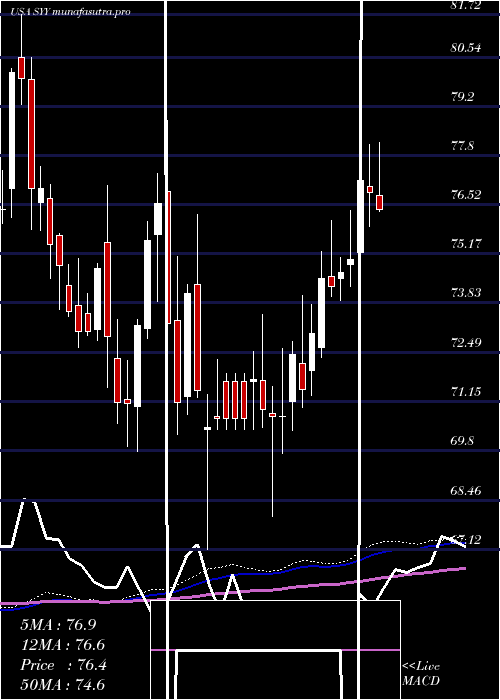Click the 'USA SYY munafasutra.pro' chart title
The width and height of the screenshot is (500, 700).
(71, 12)
